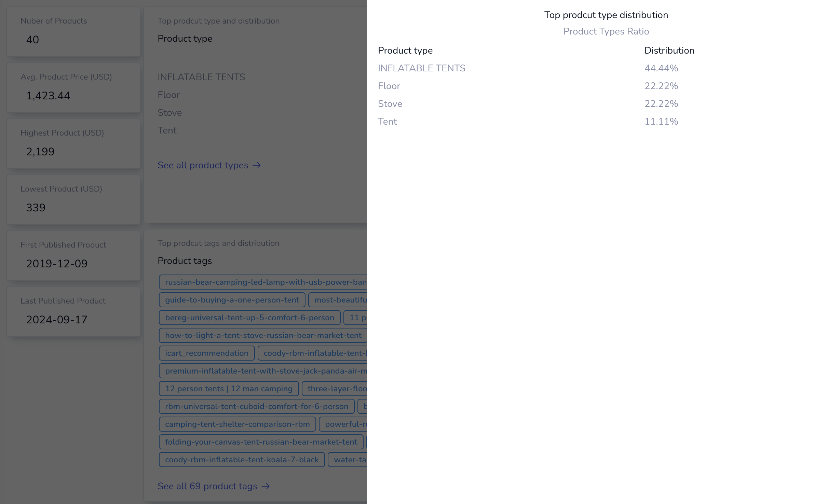Click INFLATABLE TENTS row in distribution panel
The height and width of the screenshot is (504, 814).
point(421,68)
